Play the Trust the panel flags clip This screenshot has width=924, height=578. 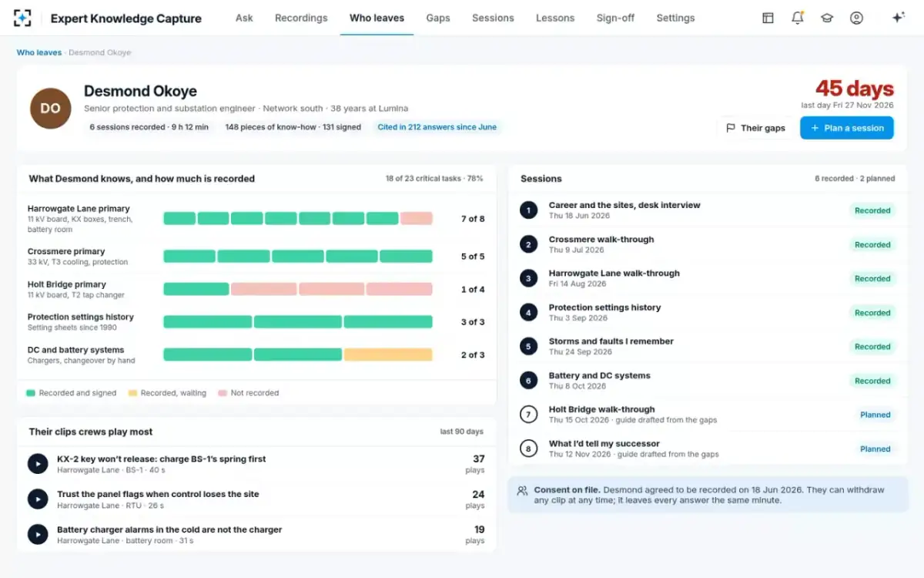(38, 499)
